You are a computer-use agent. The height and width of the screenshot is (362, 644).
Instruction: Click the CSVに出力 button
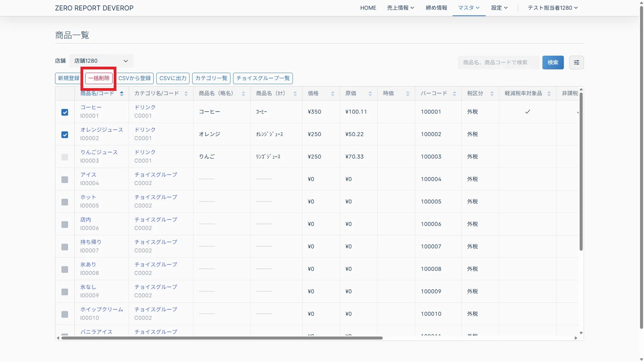coord(173,78)
